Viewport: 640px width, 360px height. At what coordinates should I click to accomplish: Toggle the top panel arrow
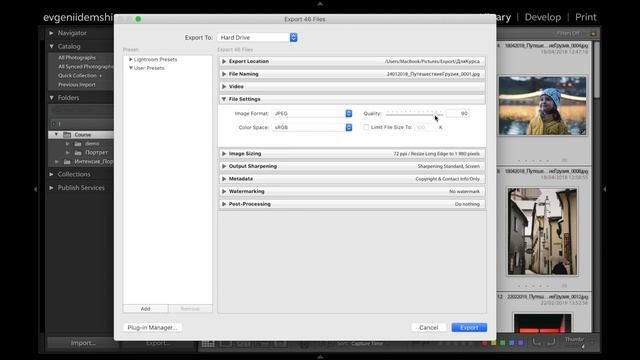320,3
